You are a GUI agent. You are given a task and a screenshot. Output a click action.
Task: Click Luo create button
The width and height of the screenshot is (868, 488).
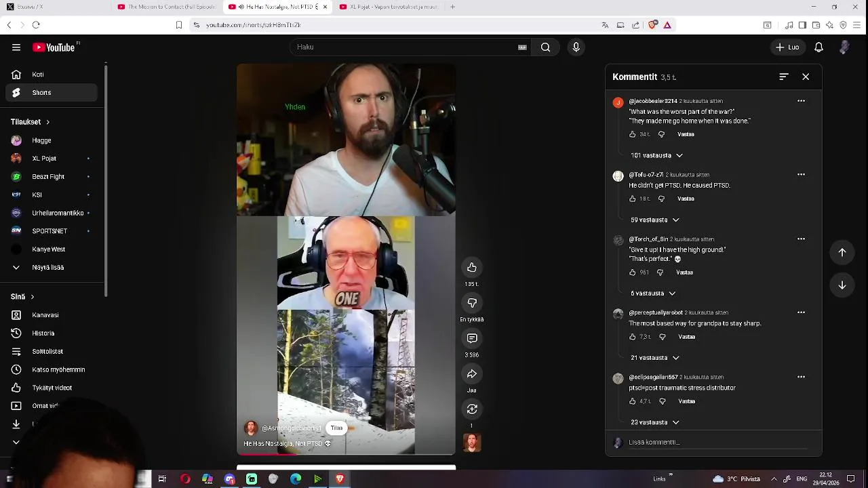787,47
